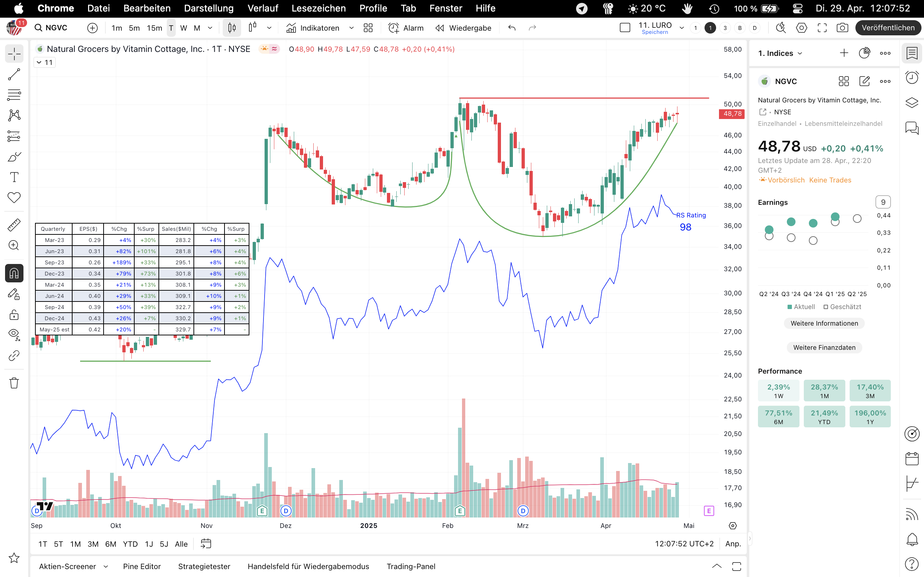Toggle the magnet mode button
924x577 pixels.
click(x=14, y=273)
